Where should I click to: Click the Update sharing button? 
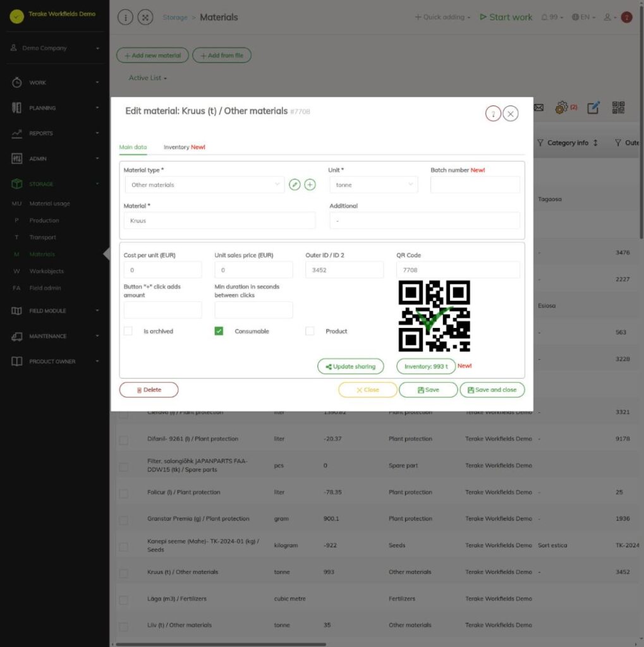pyautogui.click(x=351, y=366)
